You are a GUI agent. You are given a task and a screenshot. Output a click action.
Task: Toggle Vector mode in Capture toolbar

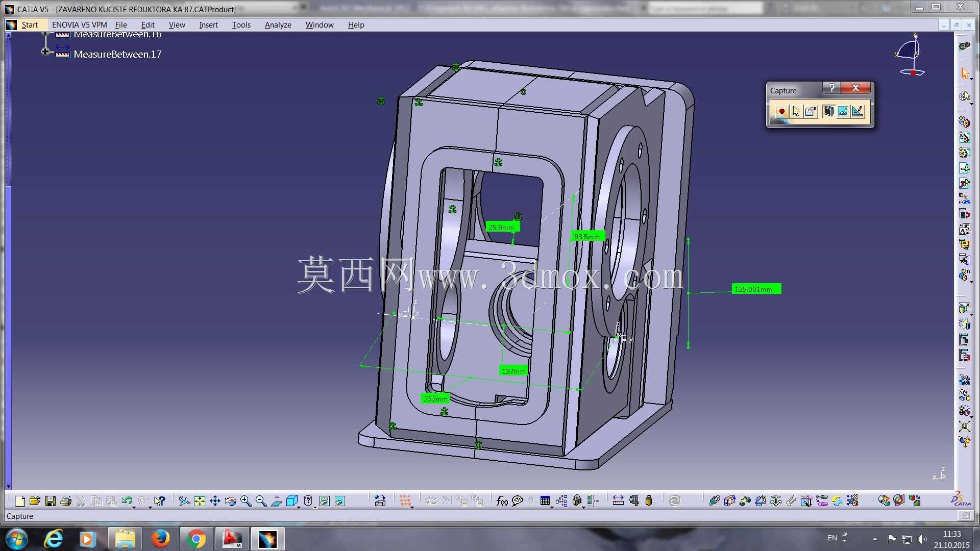(857, 111)
